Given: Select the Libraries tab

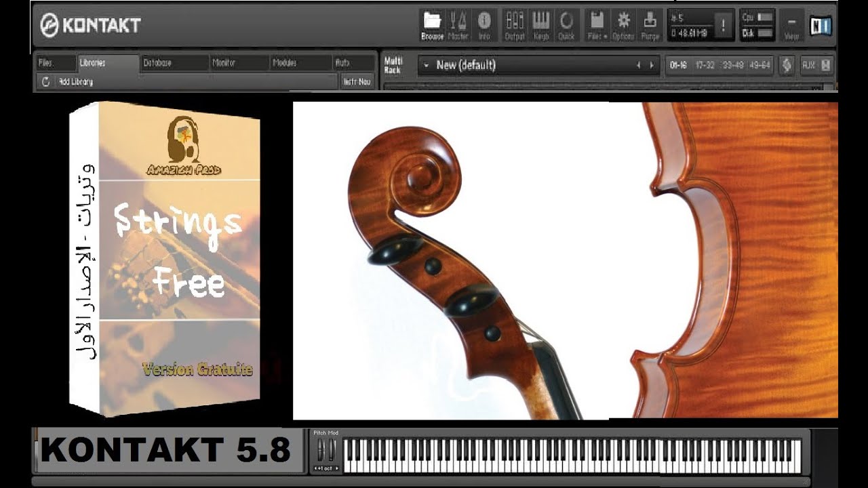Looking at the screenshot, I should click(x=107, y=63).
